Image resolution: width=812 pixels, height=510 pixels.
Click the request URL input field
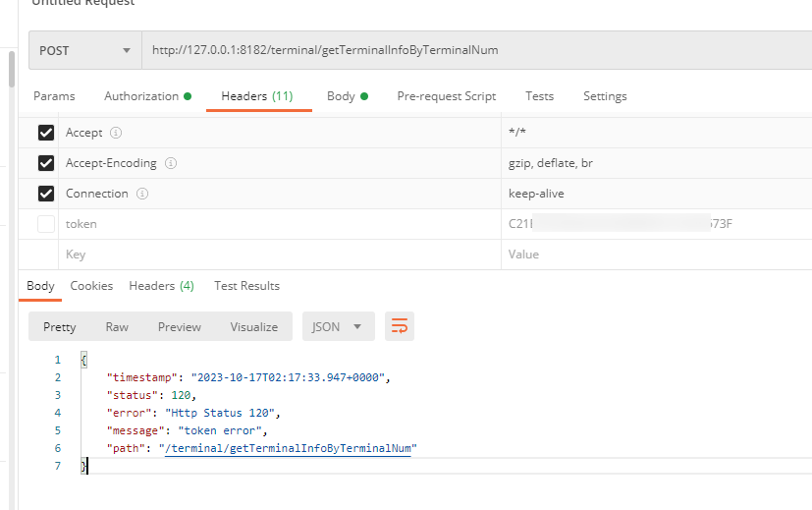click(471, 50)
